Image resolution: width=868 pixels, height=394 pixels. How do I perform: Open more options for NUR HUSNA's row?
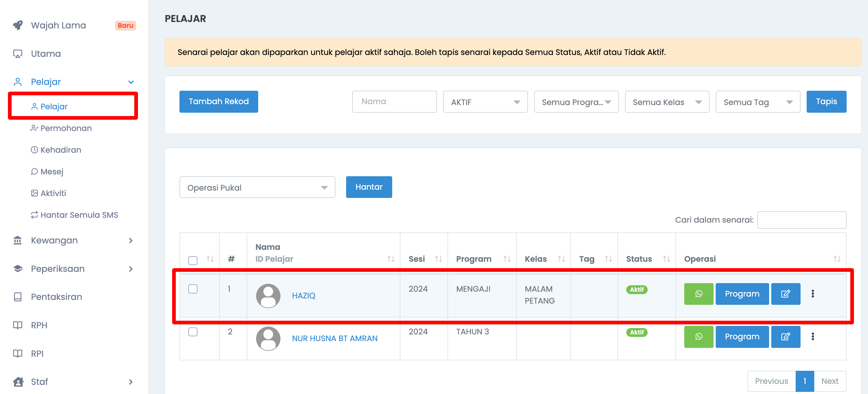(x=813, y=337)
